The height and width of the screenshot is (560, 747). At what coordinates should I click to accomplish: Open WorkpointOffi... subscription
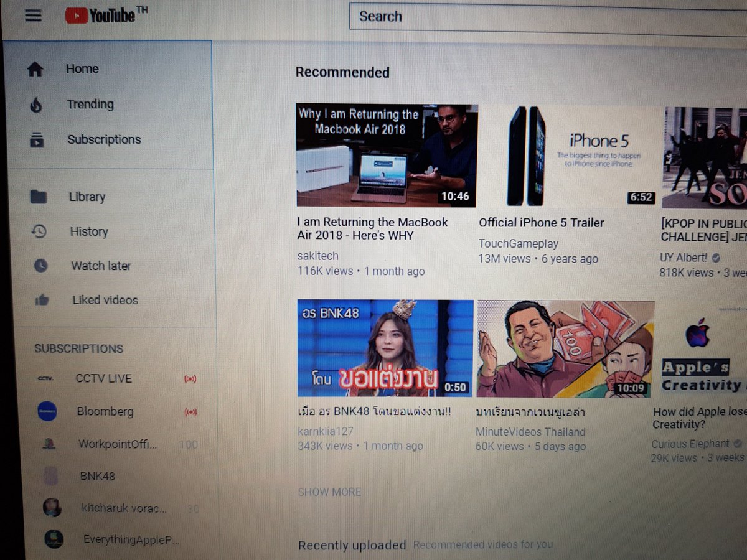pos(117,444)
